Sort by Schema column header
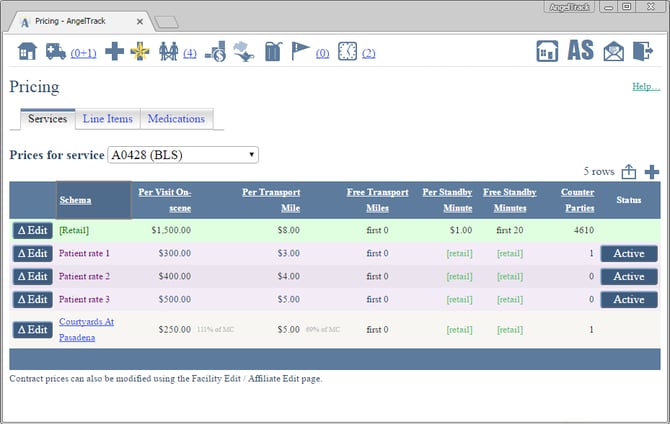This screenshot has width=670, height=424. (75, 200)
